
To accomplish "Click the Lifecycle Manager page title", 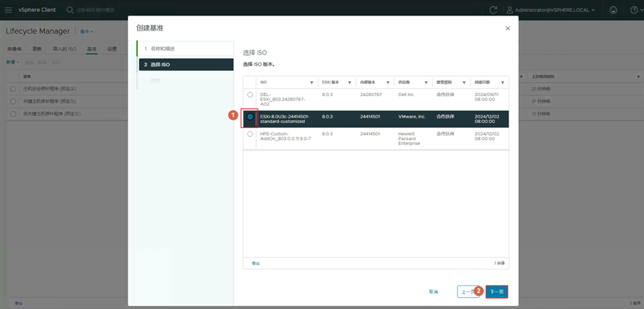I will pyautogui.click(x=38, y=31).
